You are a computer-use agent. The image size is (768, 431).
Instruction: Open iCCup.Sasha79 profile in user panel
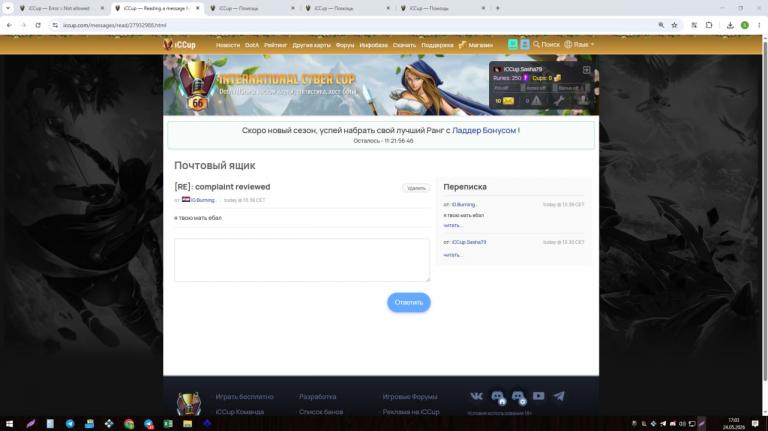tap(523, 70)
